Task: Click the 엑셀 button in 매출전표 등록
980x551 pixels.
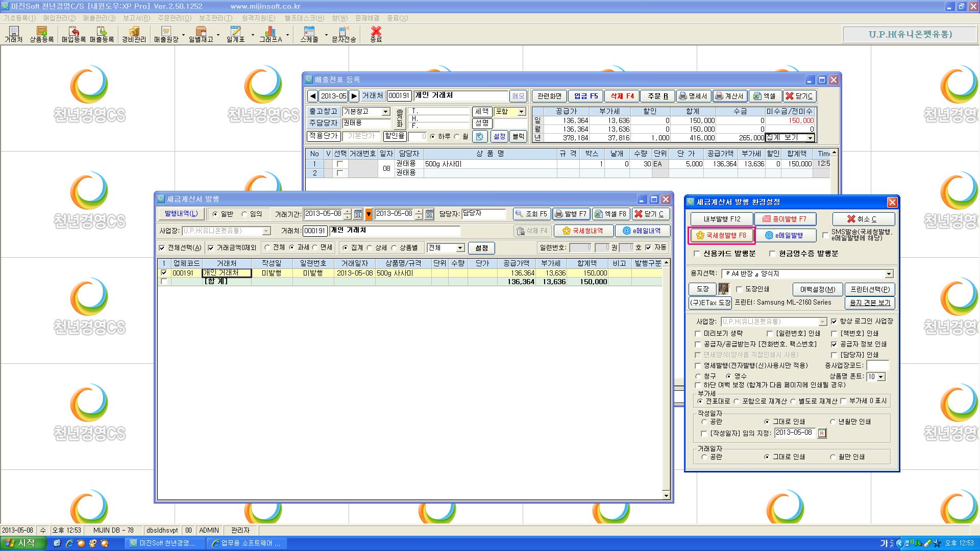Action: click(x=765, y=96)
